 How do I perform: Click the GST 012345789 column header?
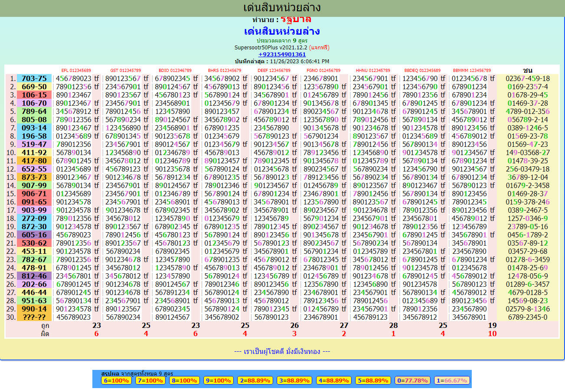(x=126, y=70)
